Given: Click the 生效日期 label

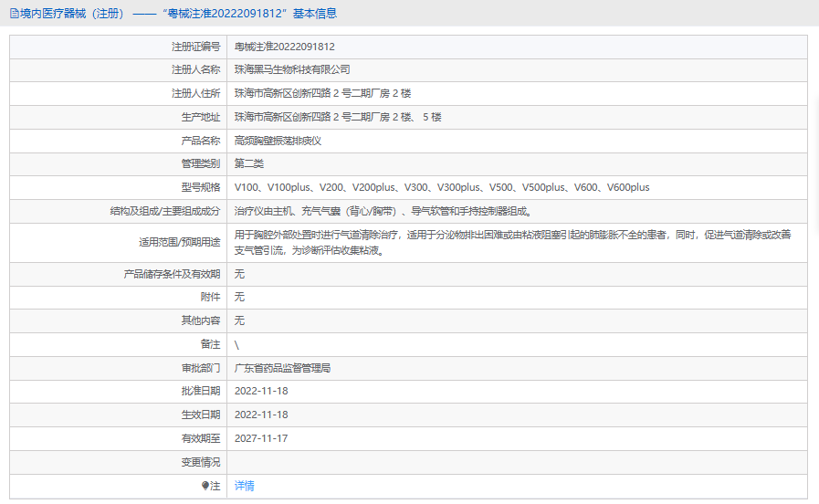Looking at the screenshot, I should tap(201, 415).
